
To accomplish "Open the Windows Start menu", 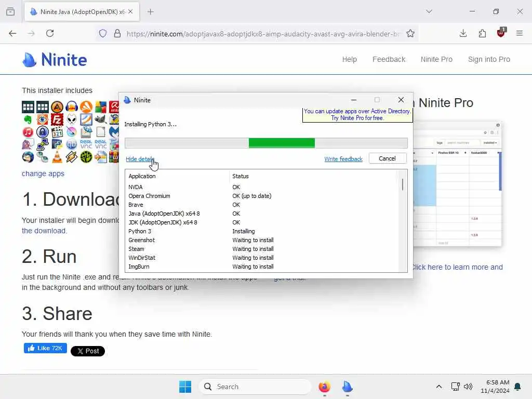I will [x=185, y=387].
